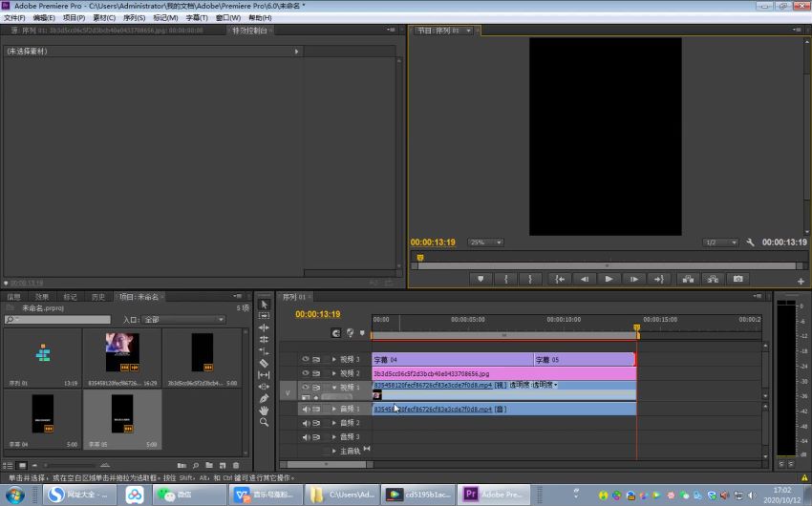Screen dimensions: 812x506
Task: Click the Find icon in project panel
Action: [x=196, y=466]
